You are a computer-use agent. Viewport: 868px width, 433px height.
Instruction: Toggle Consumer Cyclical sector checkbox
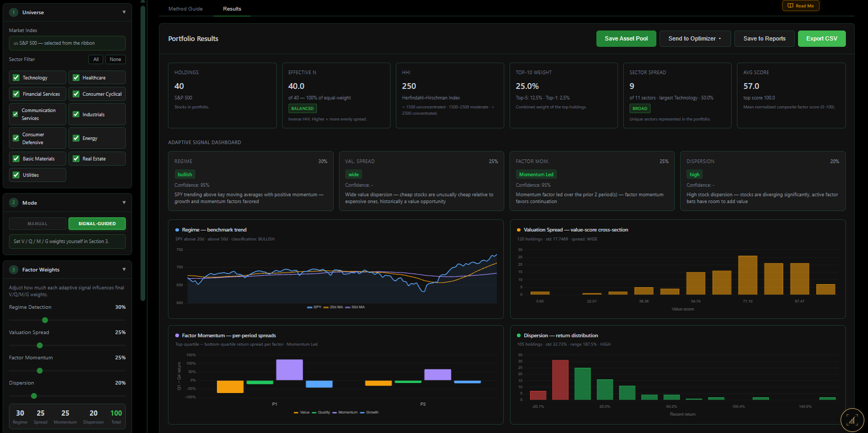(x=76, y=94)
